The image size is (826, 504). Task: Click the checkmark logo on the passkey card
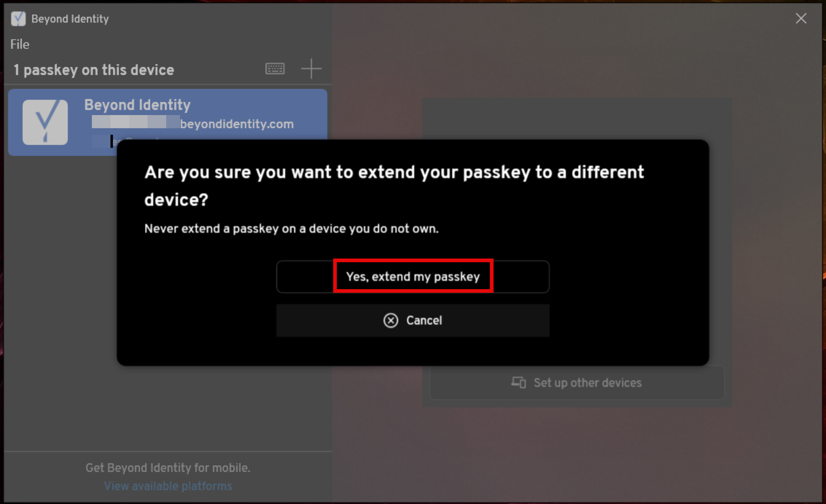[46, 122]
